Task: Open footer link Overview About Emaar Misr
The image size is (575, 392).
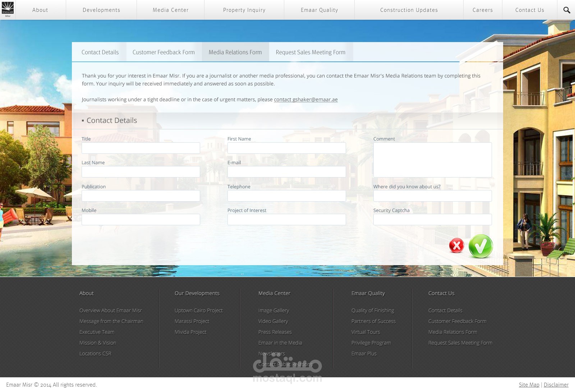Action: point(111,310)
